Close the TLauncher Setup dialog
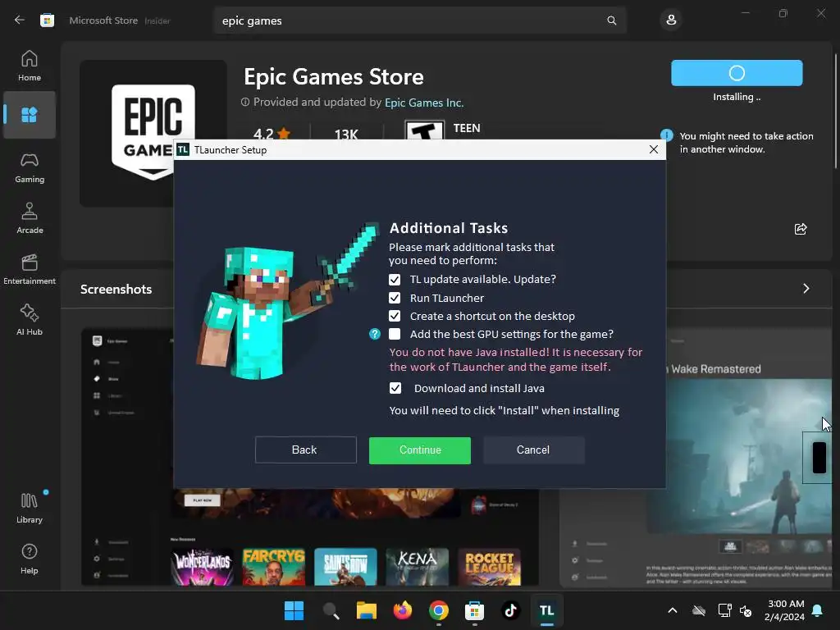The height and width of the screenshot is (630, 840). pyautogui.click(x=653, y=149)
